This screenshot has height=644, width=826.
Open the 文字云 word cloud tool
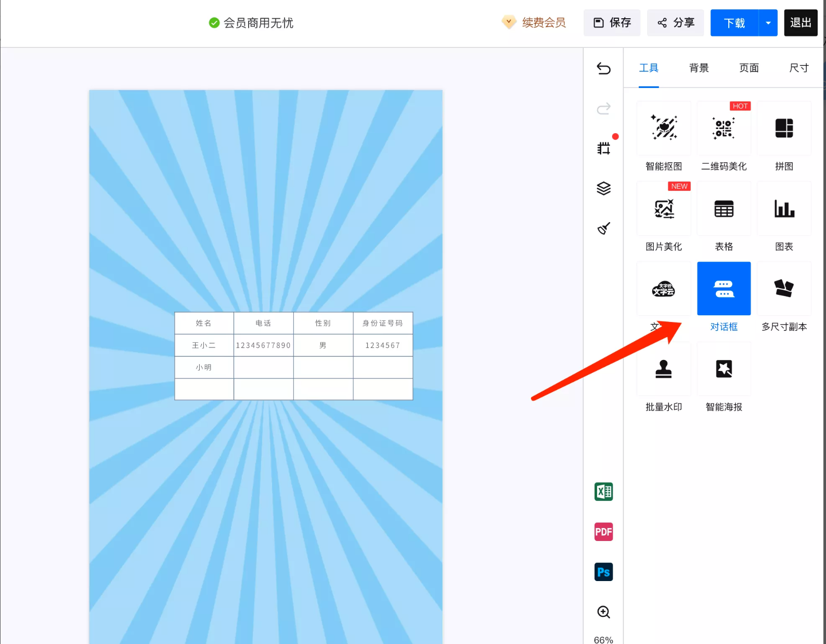tap(664, 289)
